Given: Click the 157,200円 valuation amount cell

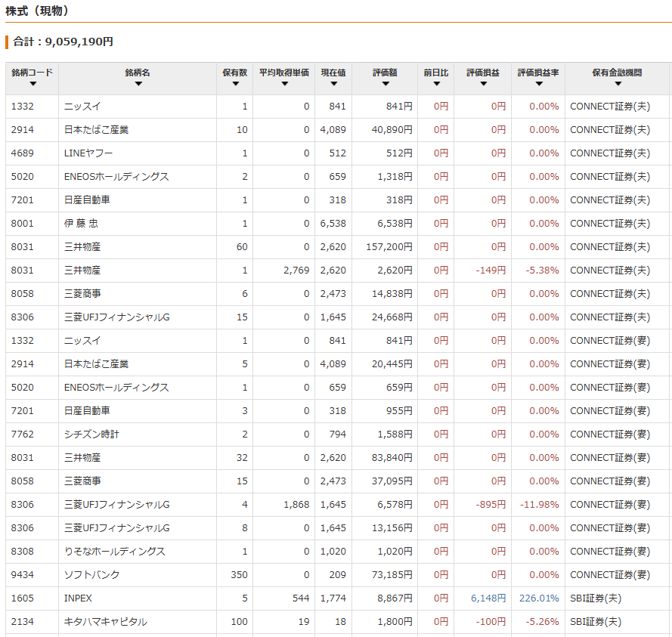Looking at the screenshot, I should click(x=385, y=247).
